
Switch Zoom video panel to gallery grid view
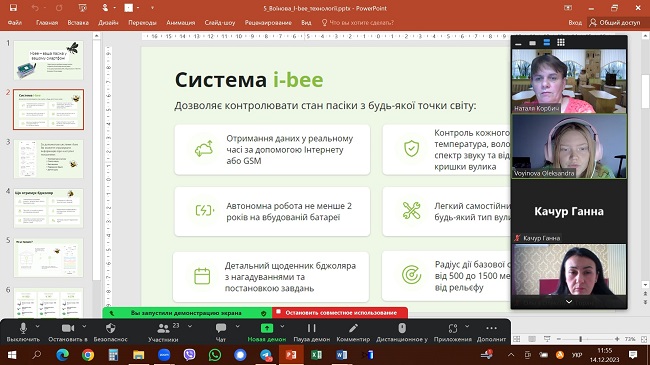tap(561, 42)
